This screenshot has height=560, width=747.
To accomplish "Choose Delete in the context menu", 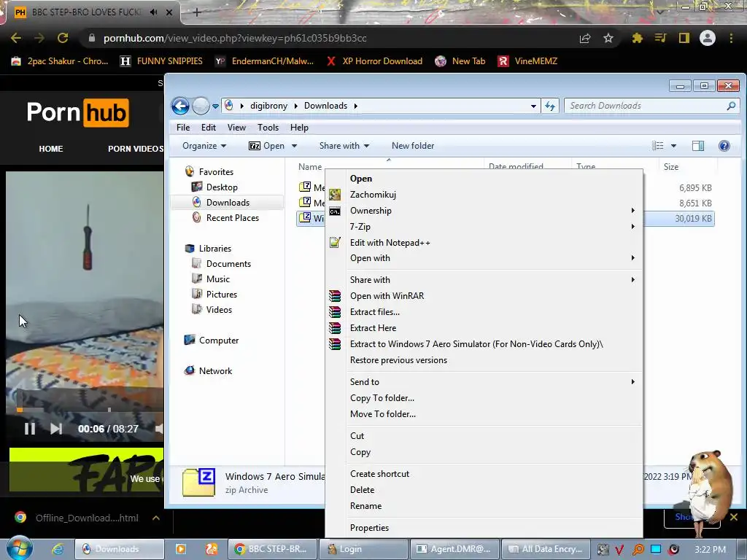I will coord(485,490).
